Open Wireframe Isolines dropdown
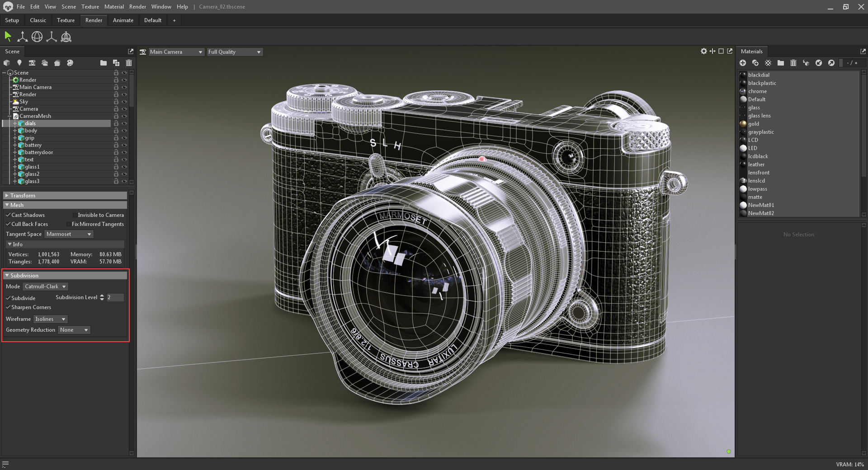The height and width of the screenshot is (470, 868). [x=51, y=319]
